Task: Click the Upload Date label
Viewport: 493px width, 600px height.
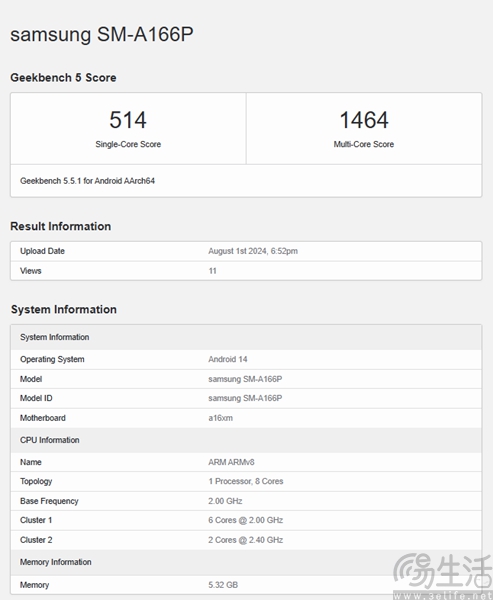Action: coord(42,251)
